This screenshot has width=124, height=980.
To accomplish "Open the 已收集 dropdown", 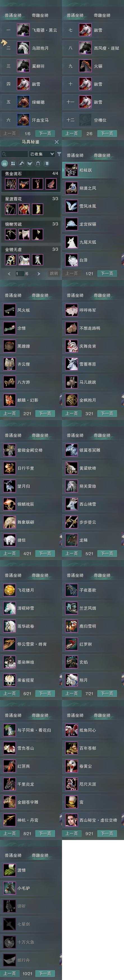I will [x=42, y=154].
